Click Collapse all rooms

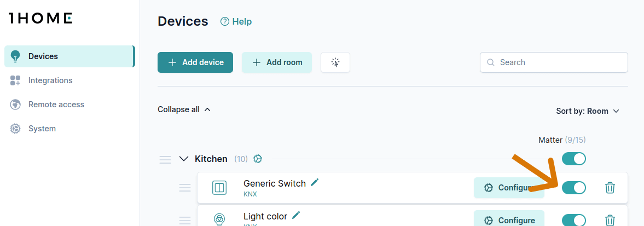[184, 109]
